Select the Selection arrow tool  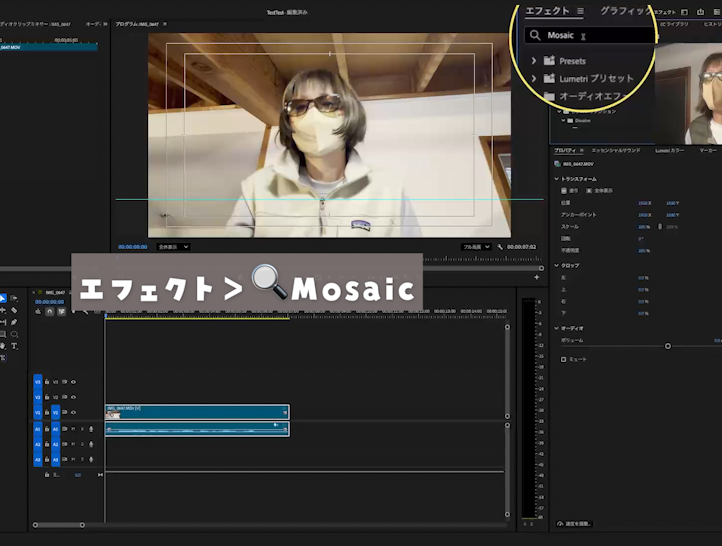[x=3, y=298]
